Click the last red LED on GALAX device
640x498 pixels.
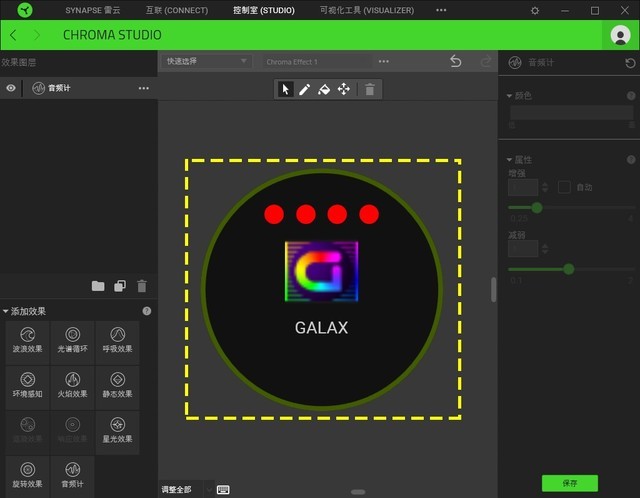pos(369,214)
